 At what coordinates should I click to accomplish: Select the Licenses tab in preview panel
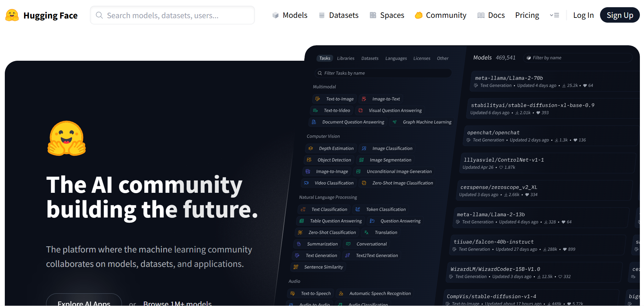click(422, 58)
